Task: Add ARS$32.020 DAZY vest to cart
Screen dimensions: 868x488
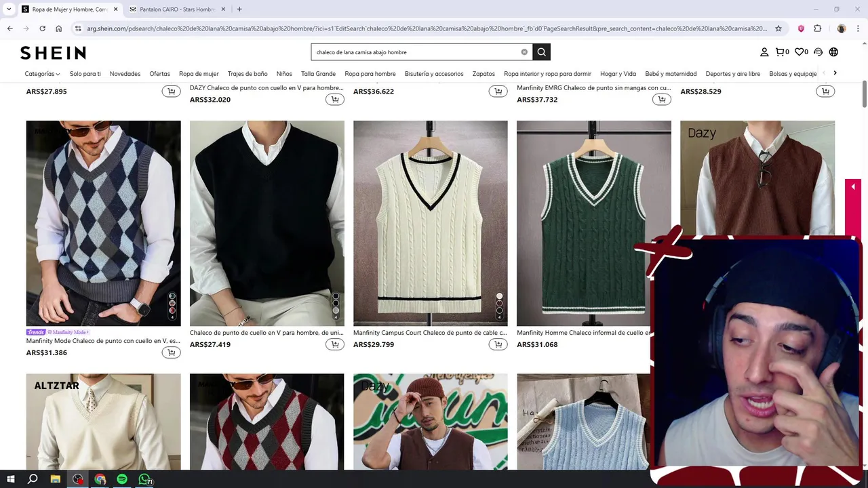Action: 334,100
